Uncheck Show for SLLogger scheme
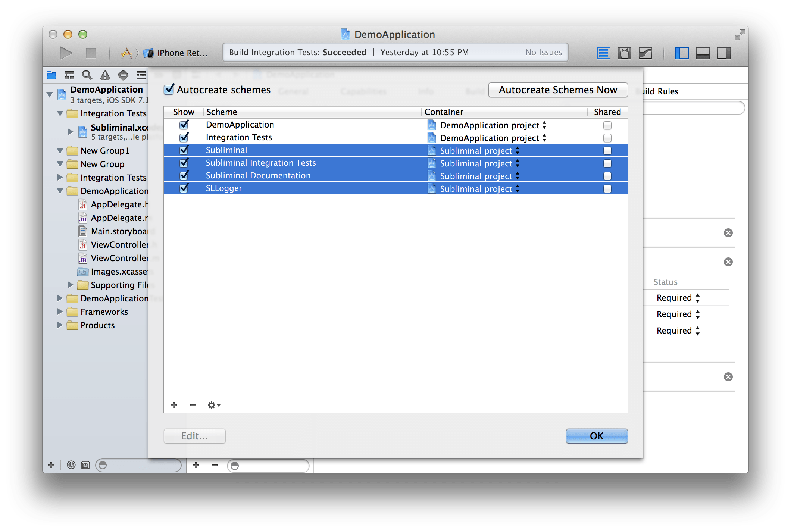The width and height of the screenshot is (791, 532). point(184,188)
